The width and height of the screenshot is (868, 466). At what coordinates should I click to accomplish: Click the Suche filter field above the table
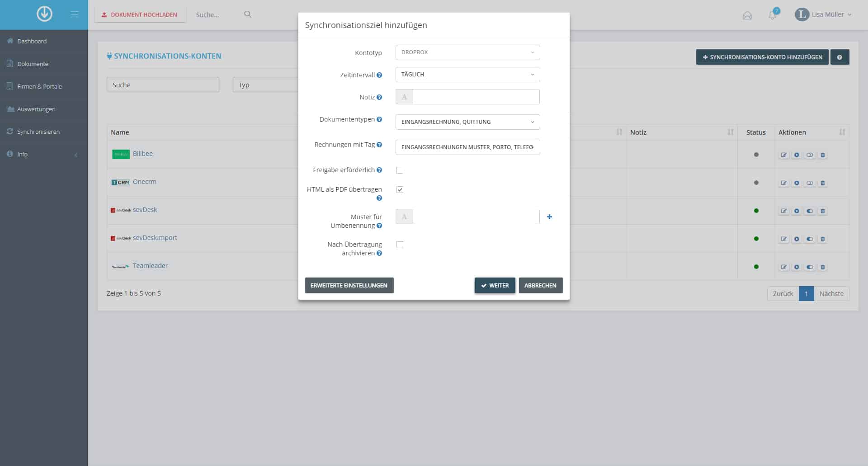(163, 85)
